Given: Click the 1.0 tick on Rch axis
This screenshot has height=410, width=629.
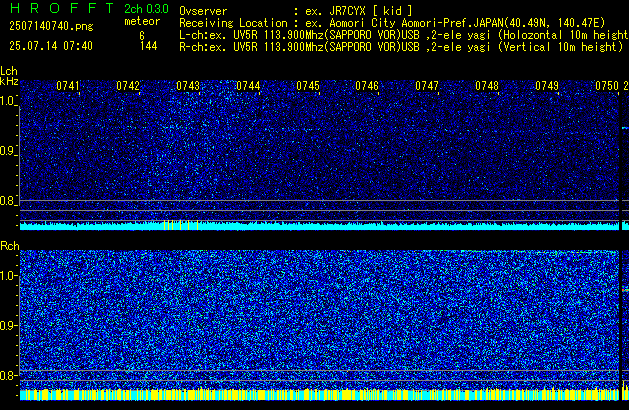Looking at the screenshot, I should point(8,276).
